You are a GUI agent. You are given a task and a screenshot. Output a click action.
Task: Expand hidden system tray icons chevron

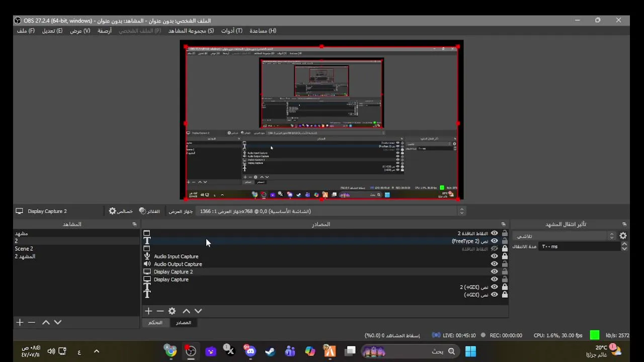pyautogui.click(x=97, y=351)
